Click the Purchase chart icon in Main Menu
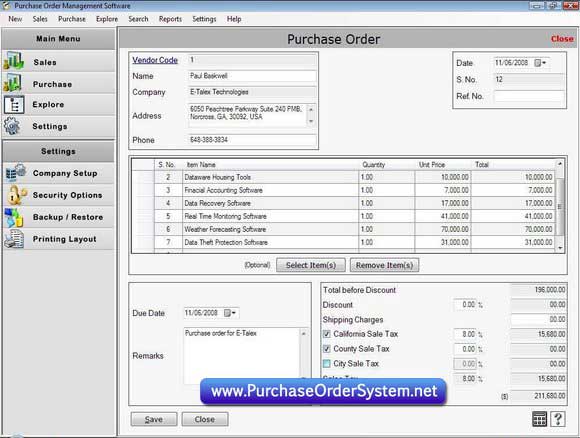 (13, 83)
